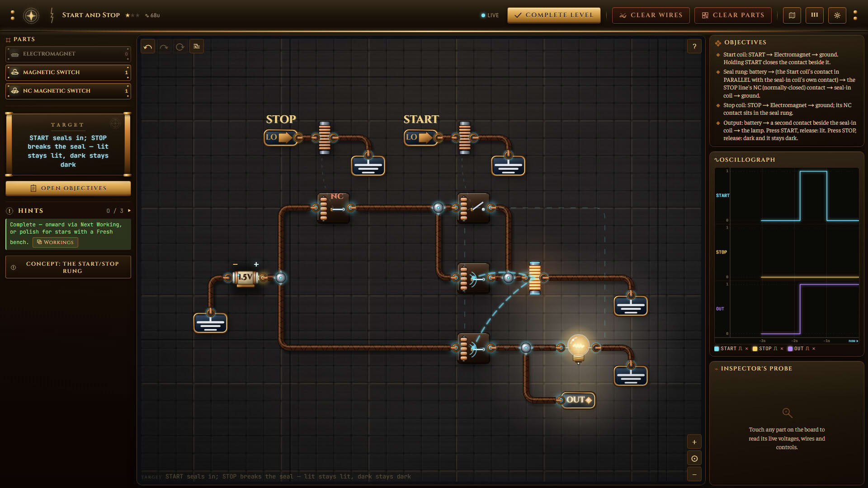Zoom out with the minus button

tap(694, 474)
